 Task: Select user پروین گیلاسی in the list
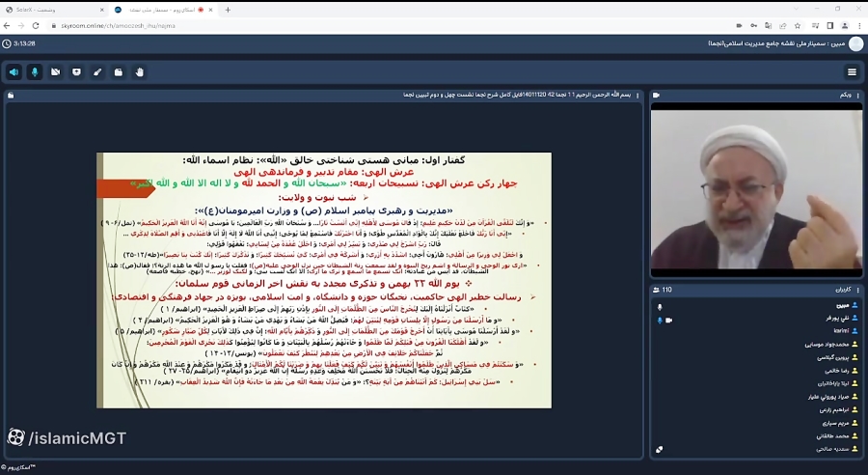(x=833, y=357)
